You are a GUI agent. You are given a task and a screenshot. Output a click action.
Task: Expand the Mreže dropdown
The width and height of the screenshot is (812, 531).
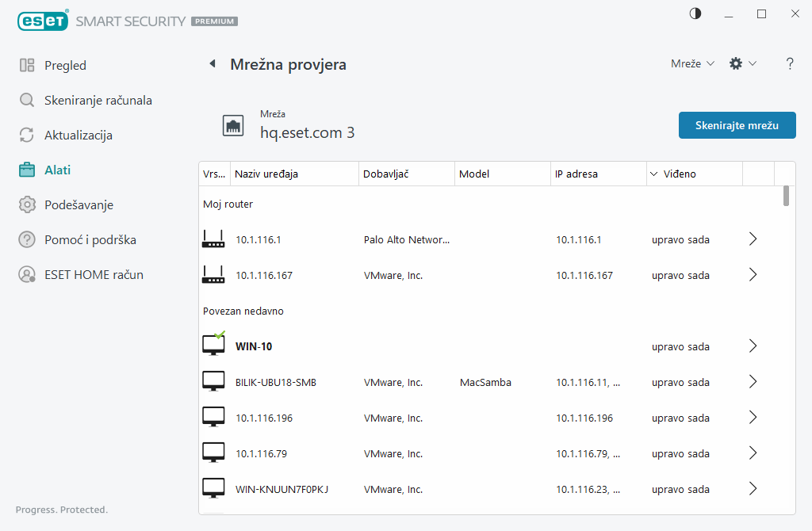[x=692, y=63]
